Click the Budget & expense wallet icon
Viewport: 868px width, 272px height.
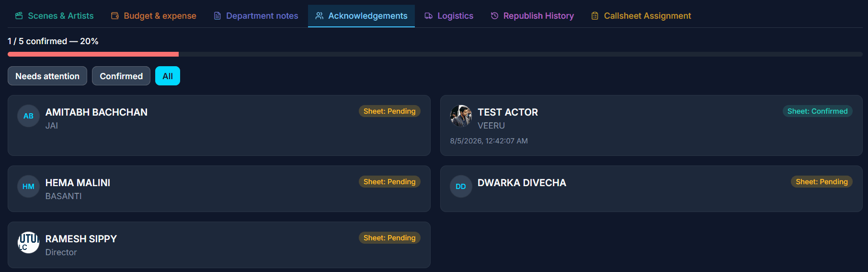tap(115, 16)
